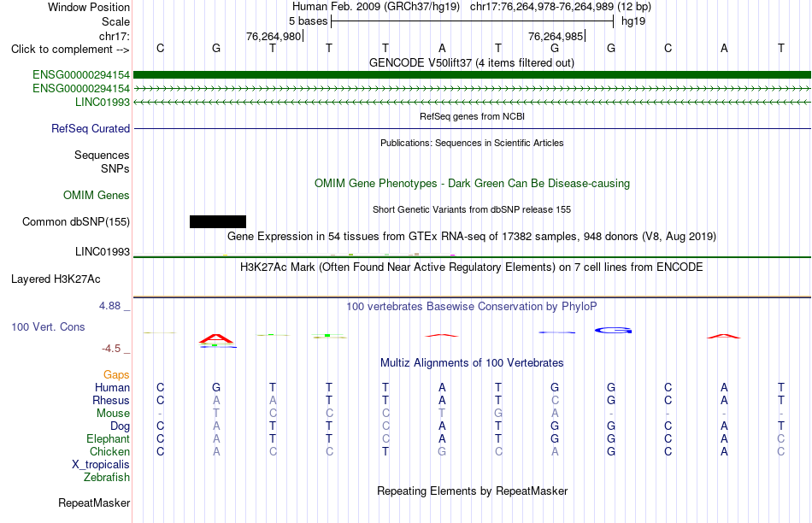This screenshot has width=812, height=523.
Task: Open Common dbSNP(155) track label
Action: click(x=76, y=221)
